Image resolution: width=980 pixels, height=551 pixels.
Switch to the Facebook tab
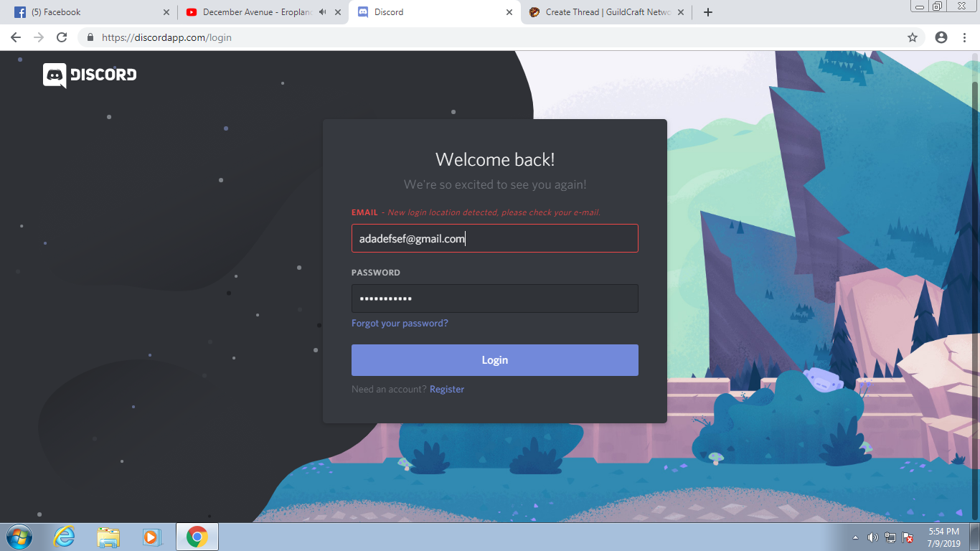[90, 12]
